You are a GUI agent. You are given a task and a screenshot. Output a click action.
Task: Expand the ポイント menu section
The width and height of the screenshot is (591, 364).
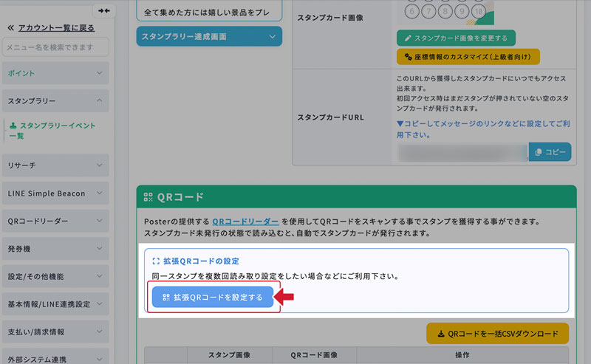tap(55, 73)
